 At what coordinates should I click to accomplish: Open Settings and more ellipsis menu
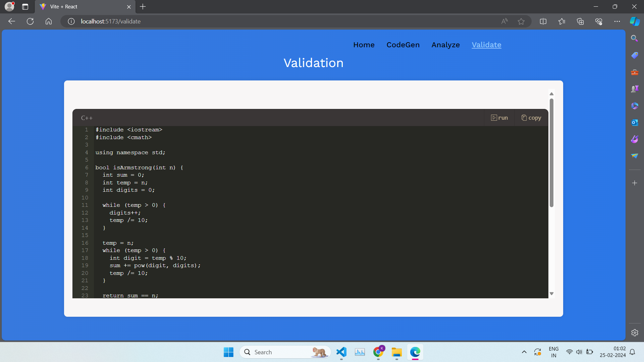pyautogui.click(x=617, y=21)
